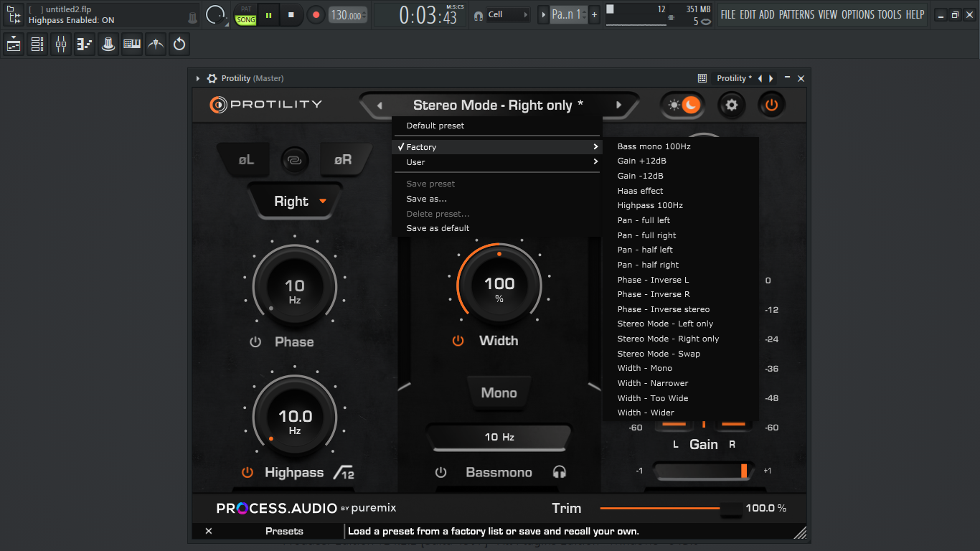
Task: Open the Protility settings gear
Action: pos(731,105)
